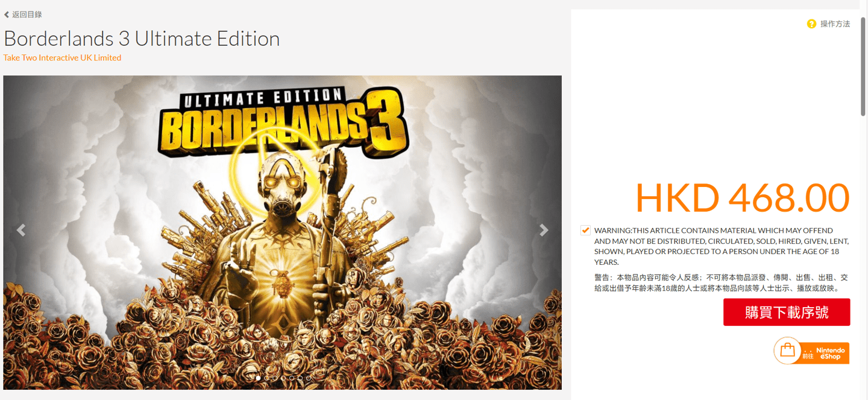The height and width of the screenshot is (400, 868).
Task: Select the fourth carousel indicator dot
Action: pos(283,378)
